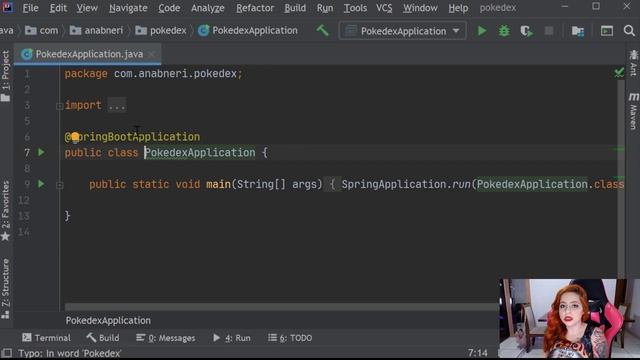Click the folded import ellipsis placeholder
This screenshot has height=360, width=640.
117,105
